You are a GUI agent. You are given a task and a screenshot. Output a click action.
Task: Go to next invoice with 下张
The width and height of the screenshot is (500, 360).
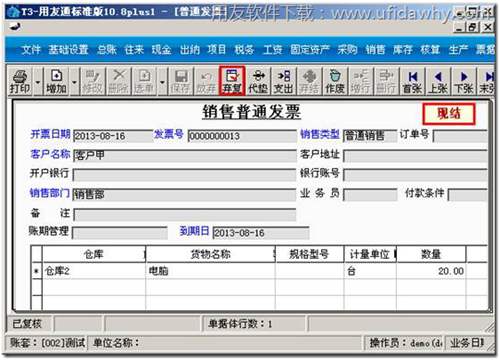[x=464, y=81]
